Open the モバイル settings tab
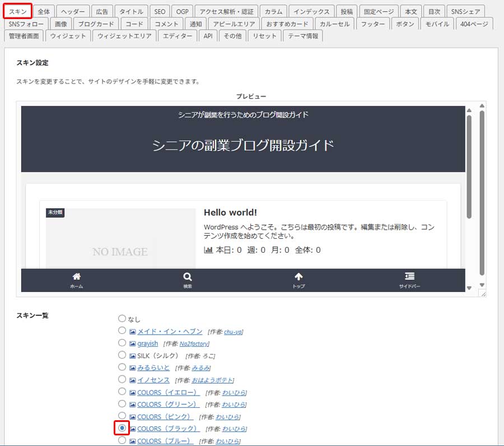This screenshot has width=504, height=446. click(x=437, y=24)
